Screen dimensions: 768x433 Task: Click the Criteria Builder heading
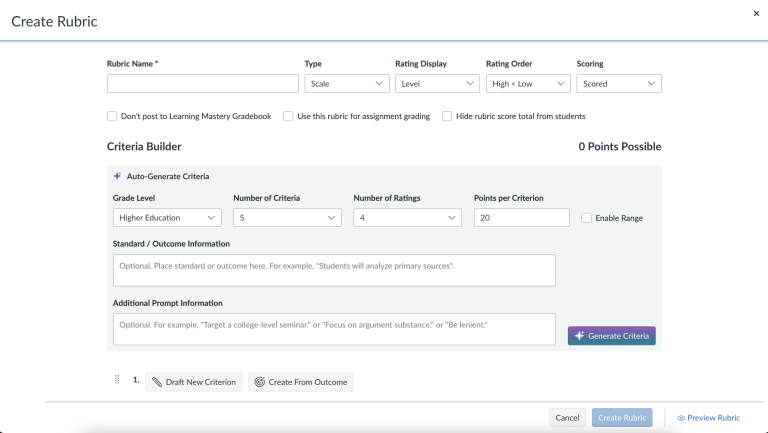(144, 146)
